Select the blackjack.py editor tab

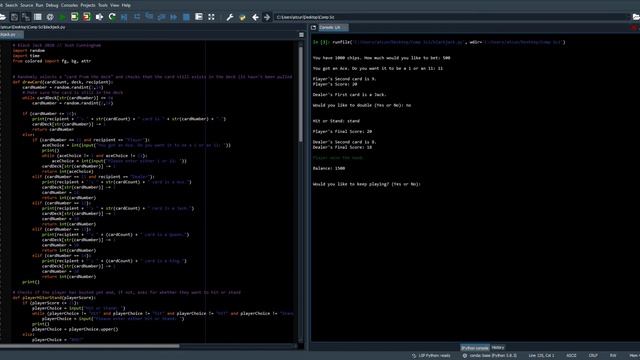click(11, 35)
